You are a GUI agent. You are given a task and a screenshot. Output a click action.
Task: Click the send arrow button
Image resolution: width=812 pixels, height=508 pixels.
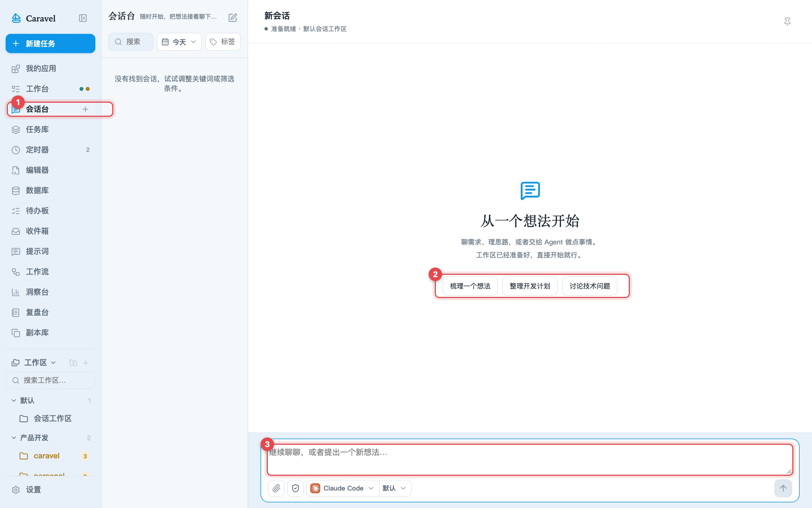point(783,488)
